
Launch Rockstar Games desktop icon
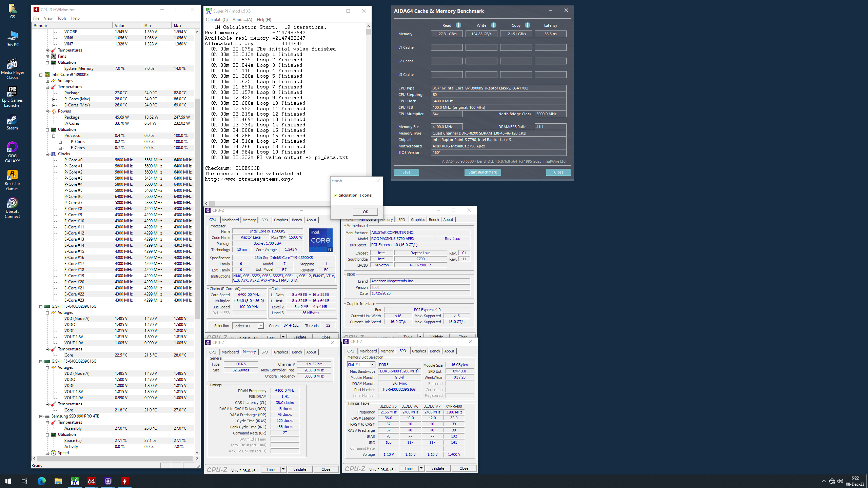[12, 180]
